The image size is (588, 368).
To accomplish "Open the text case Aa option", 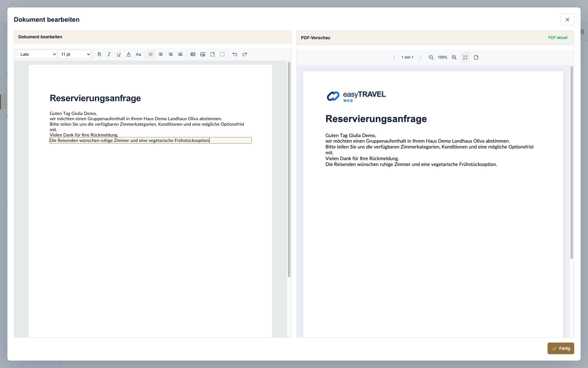I will click(138, 54).
